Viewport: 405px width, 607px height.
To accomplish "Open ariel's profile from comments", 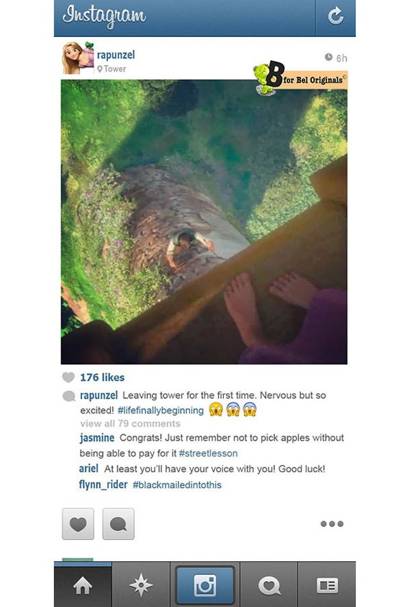I will coord(89,469).
